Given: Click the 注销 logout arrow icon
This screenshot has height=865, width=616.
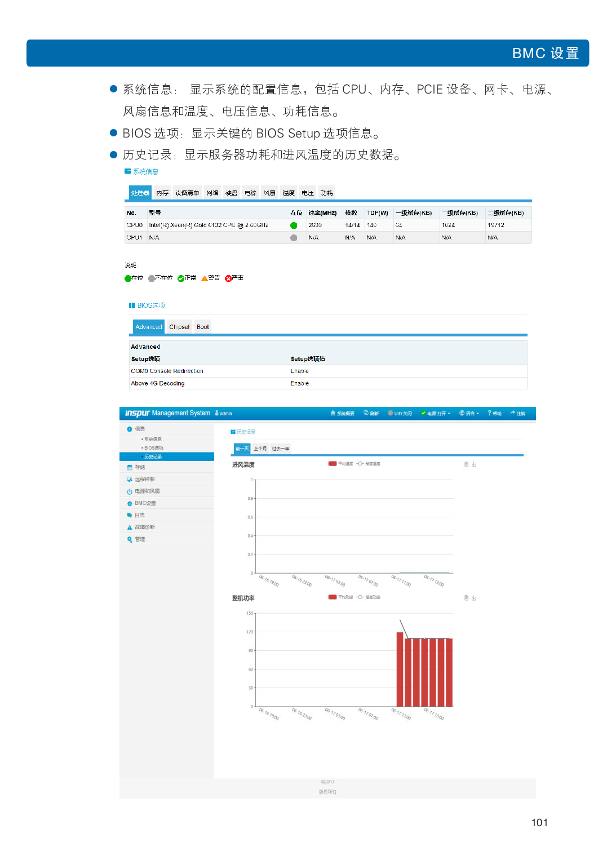Looking at the screenshot, I should pos(512,413).
